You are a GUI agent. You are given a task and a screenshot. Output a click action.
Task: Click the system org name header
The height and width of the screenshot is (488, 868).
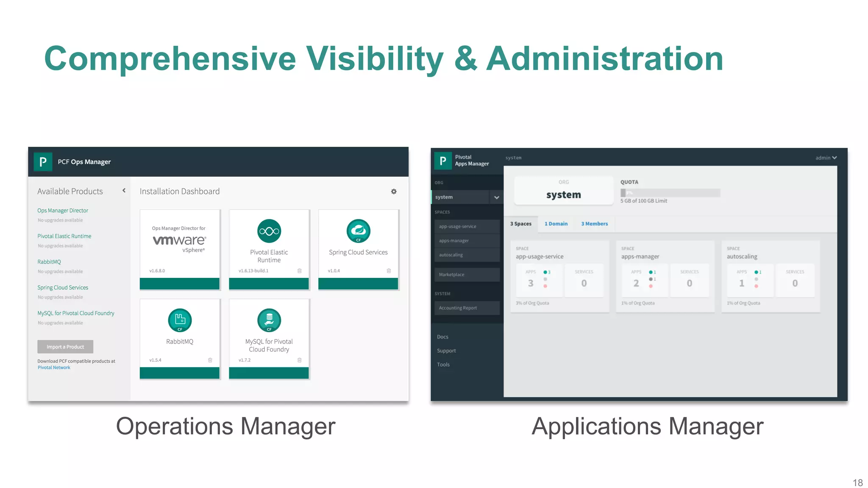[564, 195]
